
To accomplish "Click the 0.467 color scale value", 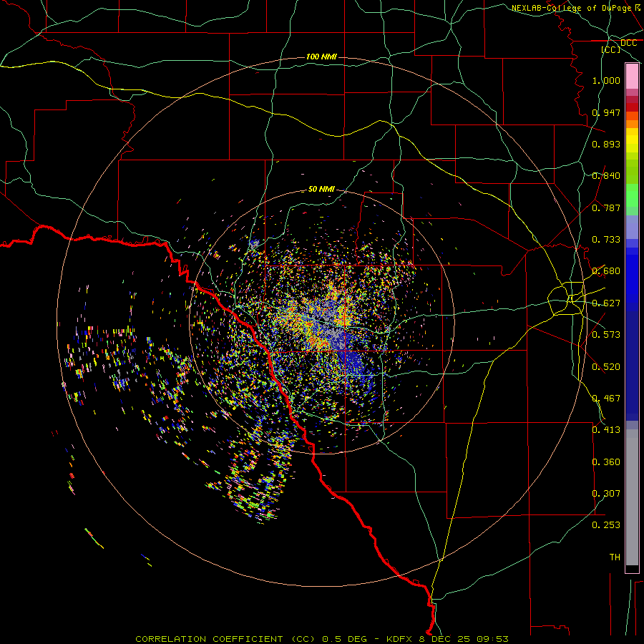I will point(606,399).
